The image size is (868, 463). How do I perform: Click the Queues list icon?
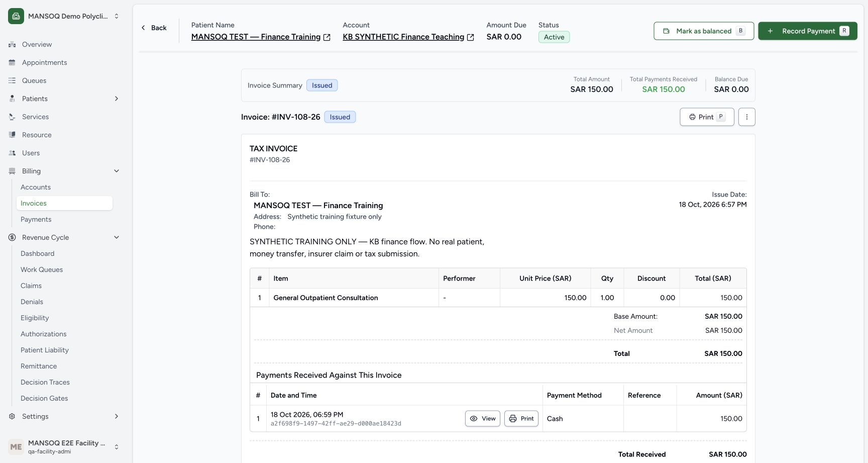coord(12,80)
